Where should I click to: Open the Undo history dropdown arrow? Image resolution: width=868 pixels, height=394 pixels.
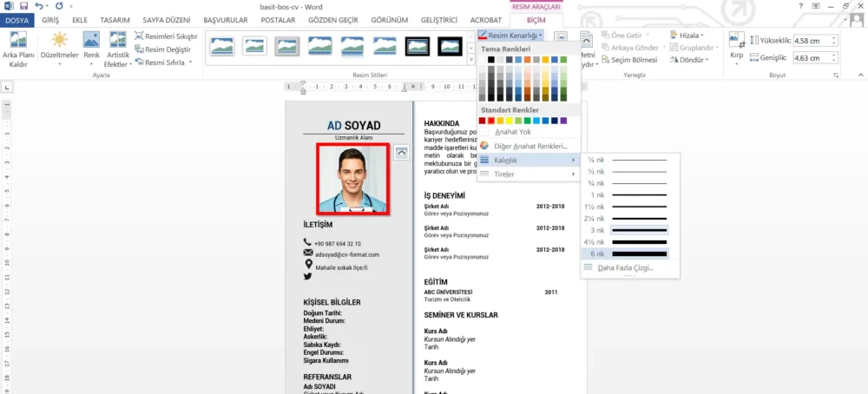click(x=46, y=7)
